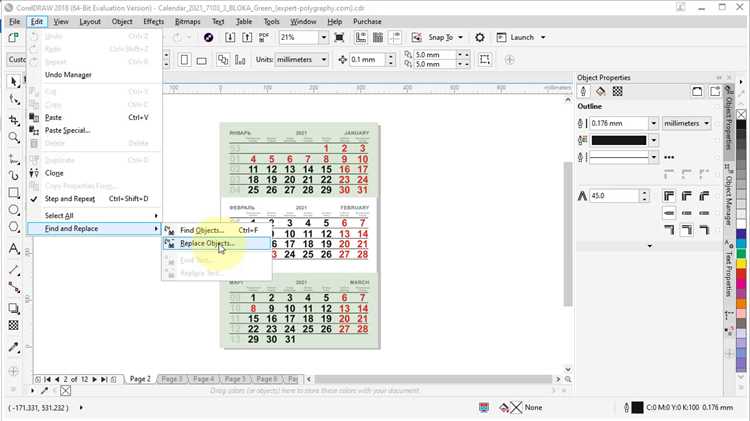750x421 pixels.
Task: Select the Ellipse tool
Action: click(14, 210)
